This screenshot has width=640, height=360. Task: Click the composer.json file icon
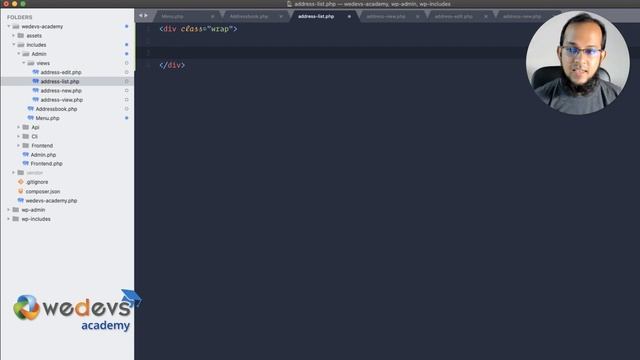coord(21,191)
